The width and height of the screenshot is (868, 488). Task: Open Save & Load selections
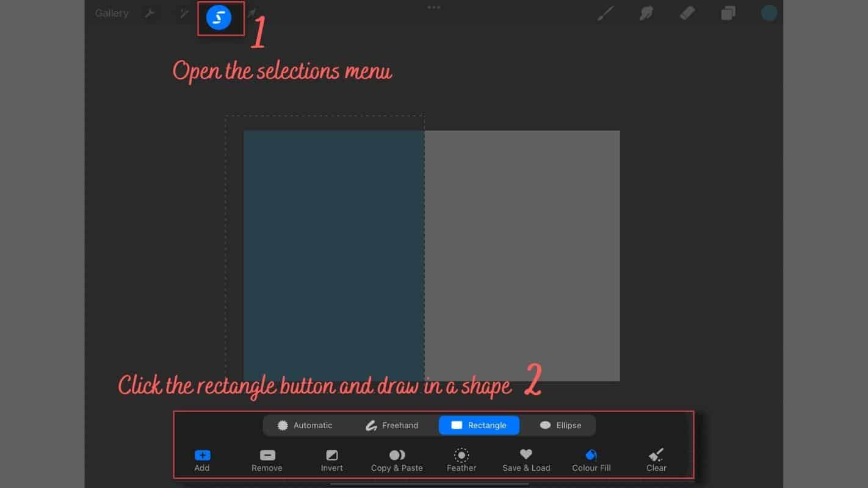coord(526,461)
